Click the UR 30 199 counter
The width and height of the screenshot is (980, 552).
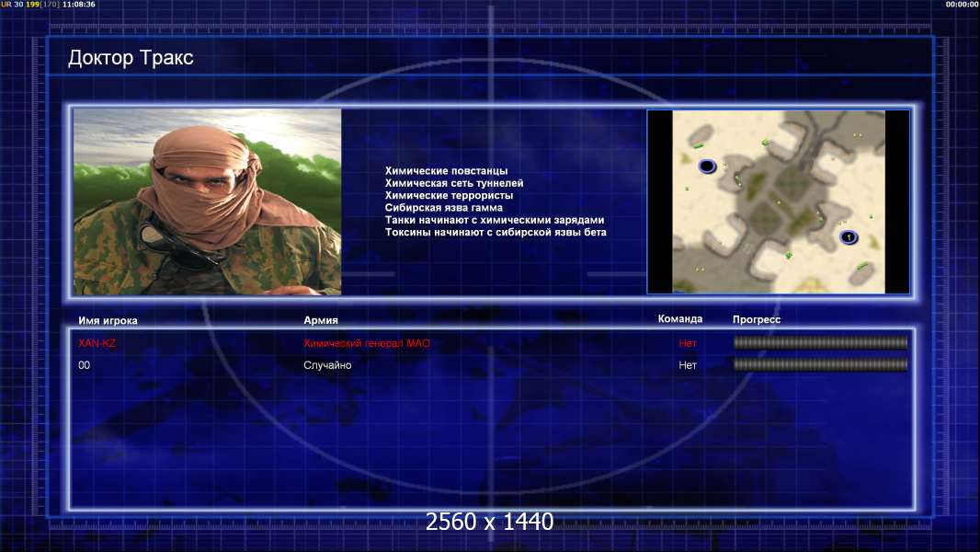point(29,5)
